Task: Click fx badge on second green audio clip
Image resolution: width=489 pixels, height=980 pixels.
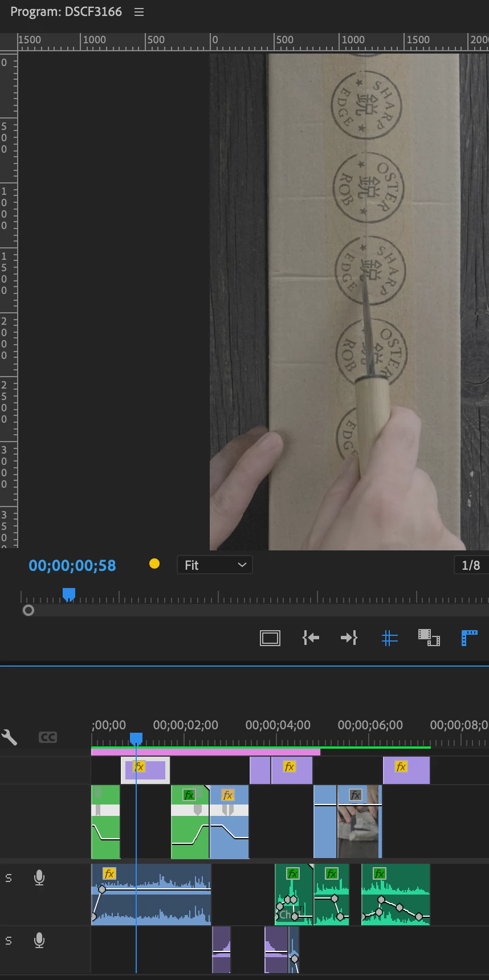Action: coord(332,873)
